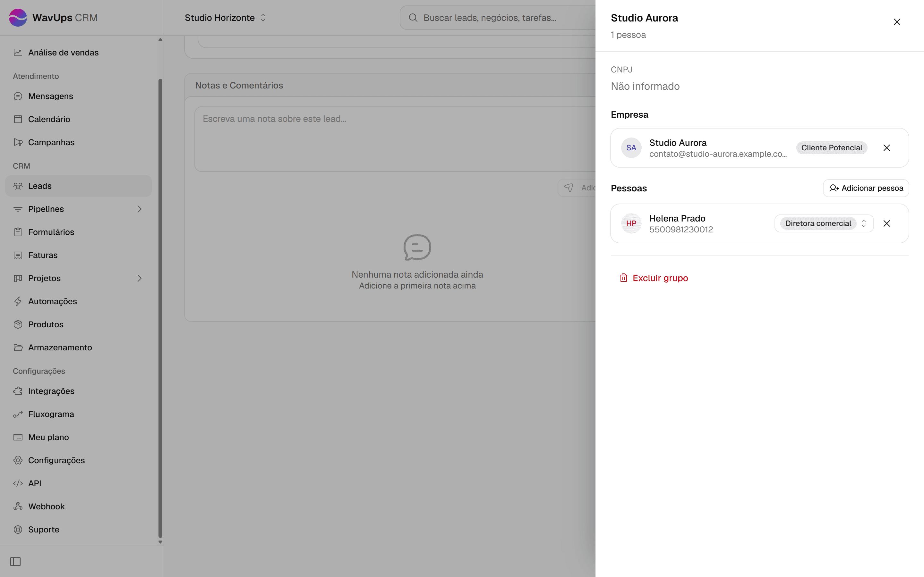924x577 pixels.
Task: Click the sidebar scrollbar down arrow
Action: (160, 542)
